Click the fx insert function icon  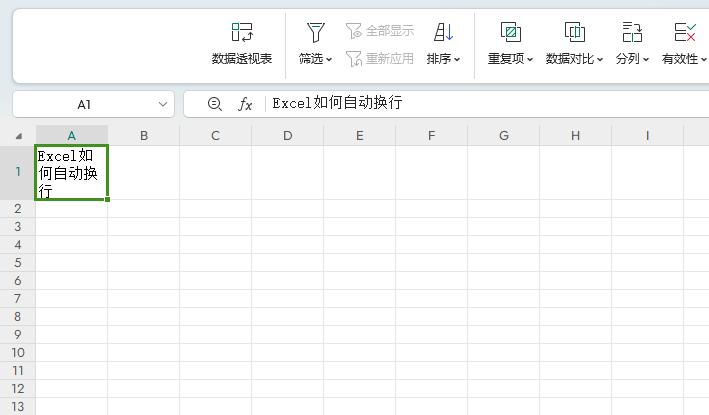click(x=245, y=104)
